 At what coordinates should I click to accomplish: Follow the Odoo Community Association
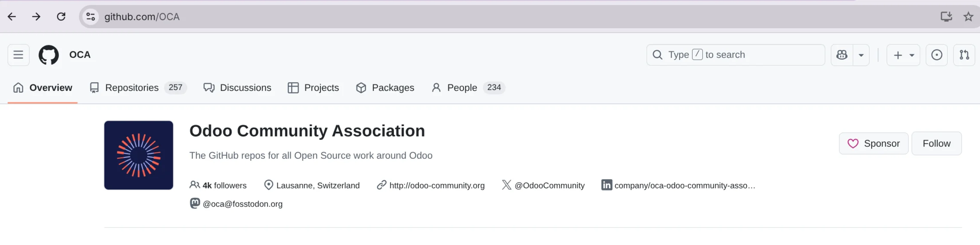point(936,143)
